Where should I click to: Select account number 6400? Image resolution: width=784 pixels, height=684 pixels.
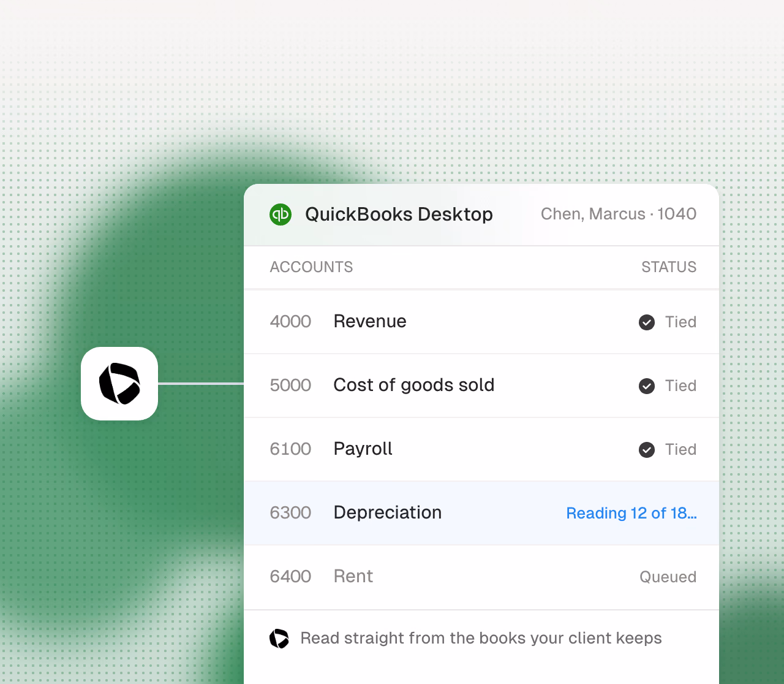point(290,577)
